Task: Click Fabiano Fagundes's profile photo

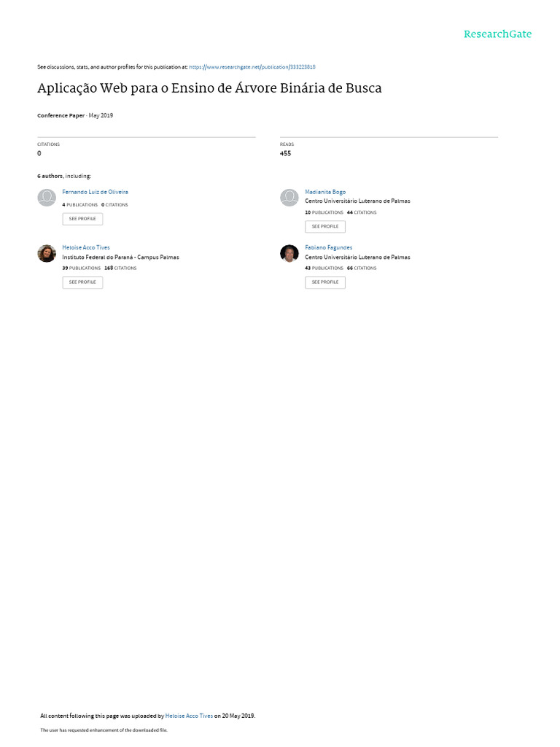Action: (x=289, y=253)
